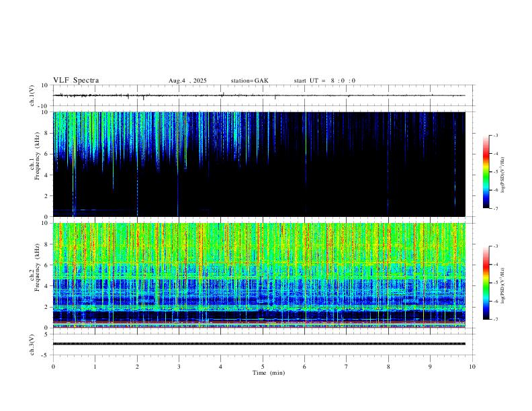Viewport: 532px width, 411px height.
Task: Click the "3" tick on the Time axis
Action: pos(179,367)
